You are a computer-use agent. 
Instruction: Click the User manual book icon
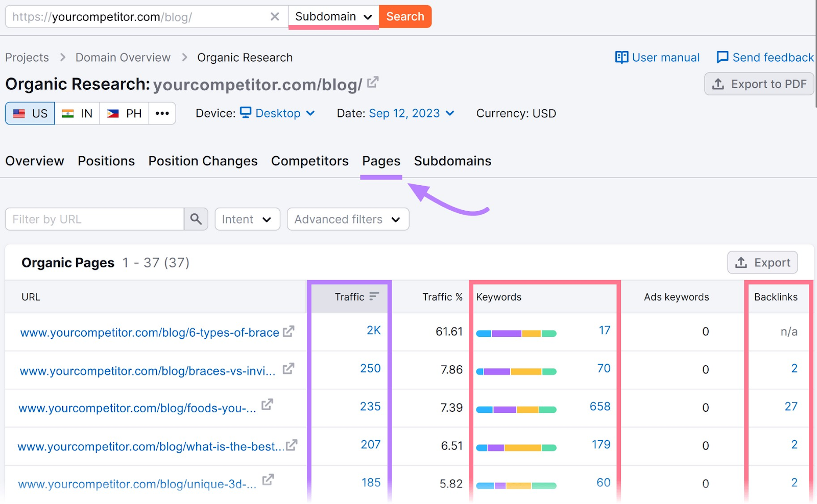tap(621, 57)
